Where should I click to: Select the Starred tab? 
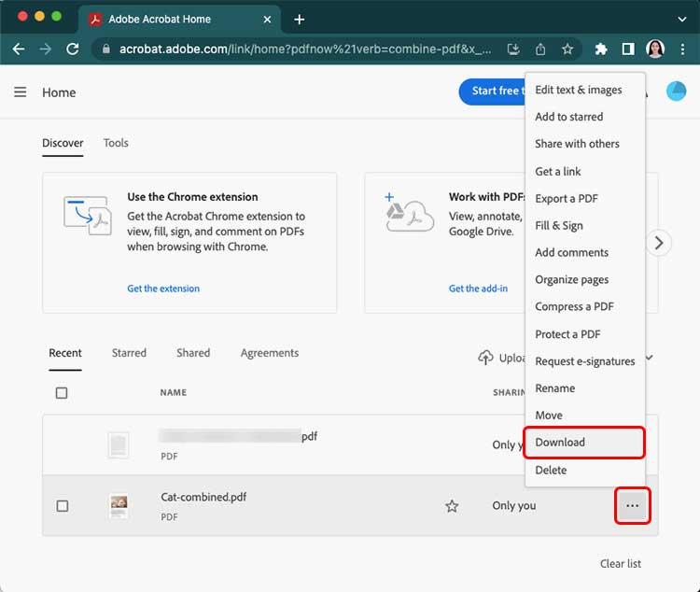129,353
